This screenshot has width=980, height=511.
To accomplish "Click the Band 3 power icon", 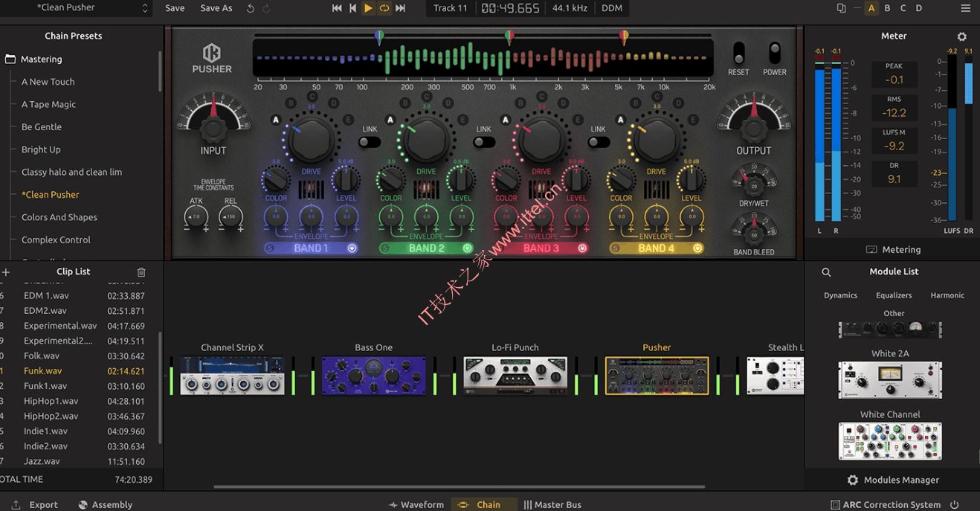I will click(582, 248).
